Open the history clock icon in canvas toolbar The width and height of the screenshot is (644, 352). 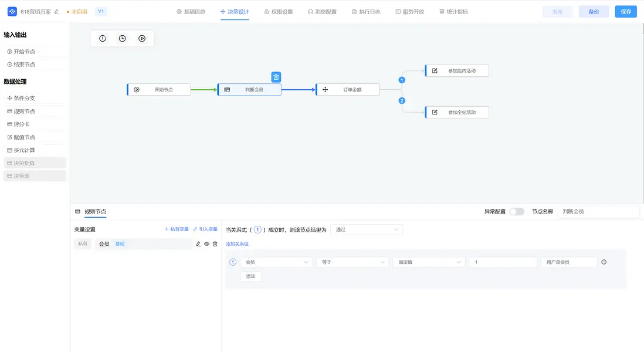pos(123,39)
